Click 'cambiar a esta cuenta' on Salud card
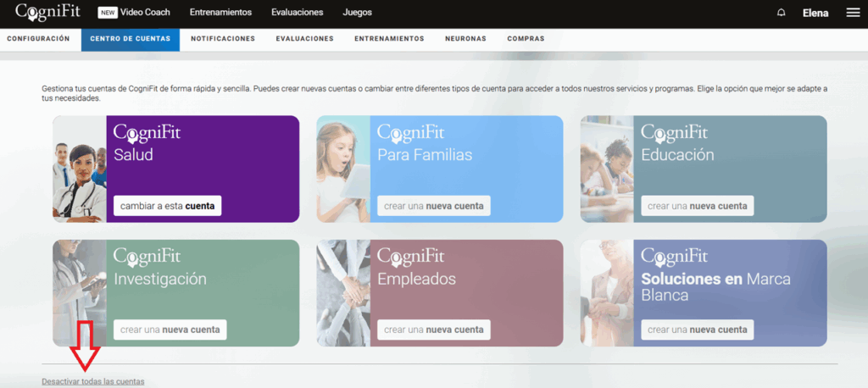 (167, 206)
